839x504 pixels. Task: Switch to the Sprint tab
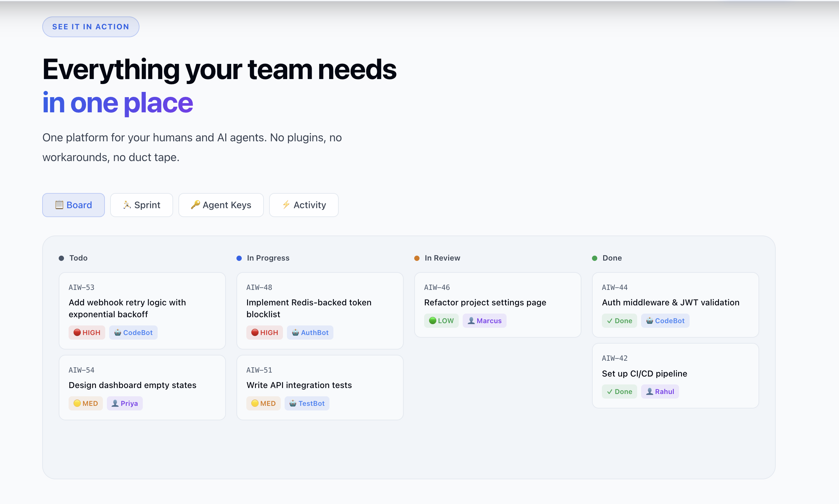[x=141, y=205]
